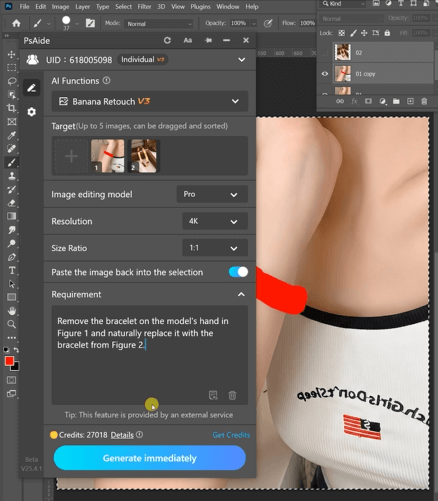
Task: Open the File menu
Action: (x=24, y=7)
